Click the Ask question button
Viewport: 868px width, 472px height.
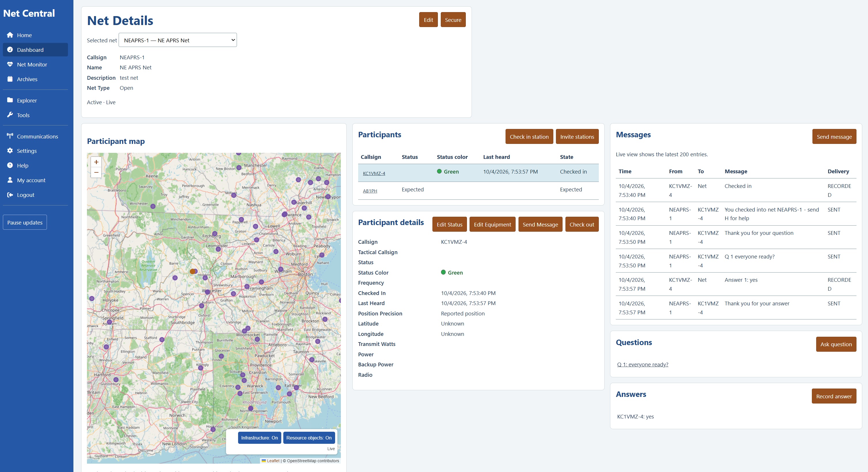point(836,344)
